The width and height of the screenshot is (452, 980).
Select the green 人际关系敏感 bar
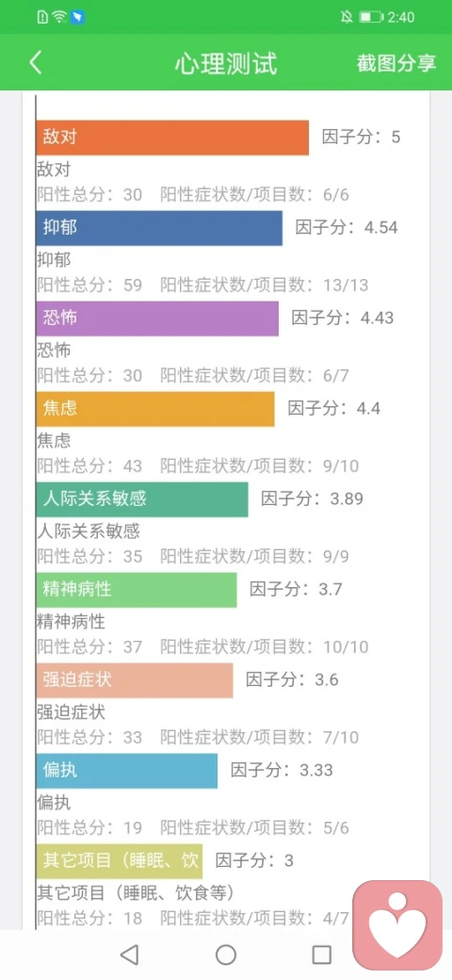click(x=141, y=499)
